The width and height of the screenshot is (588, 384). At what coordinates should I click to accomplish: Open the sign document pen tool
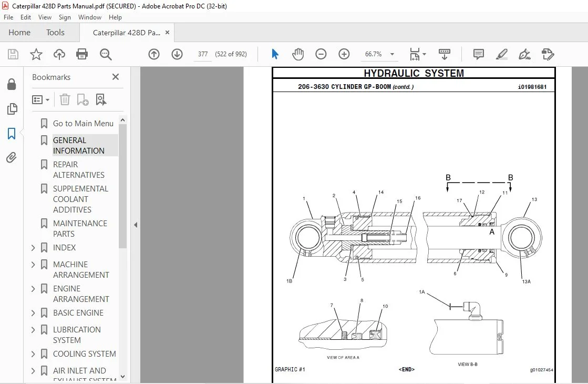coord(524,54)
